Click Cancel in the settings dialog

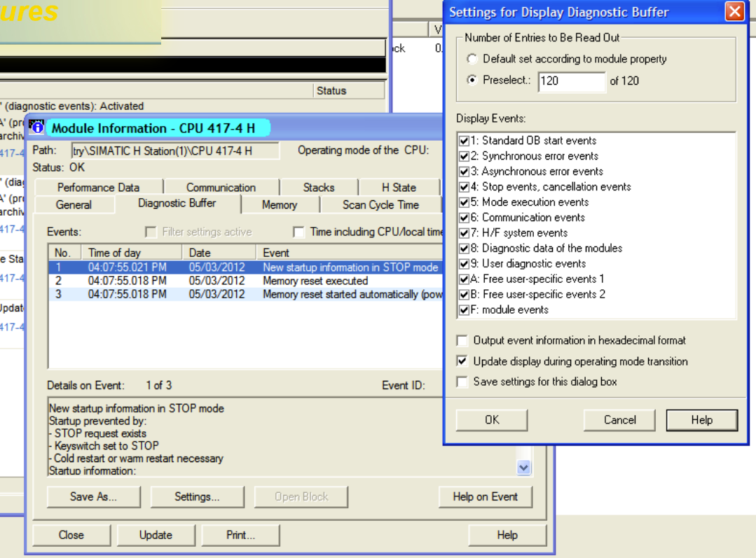(619, 419)
